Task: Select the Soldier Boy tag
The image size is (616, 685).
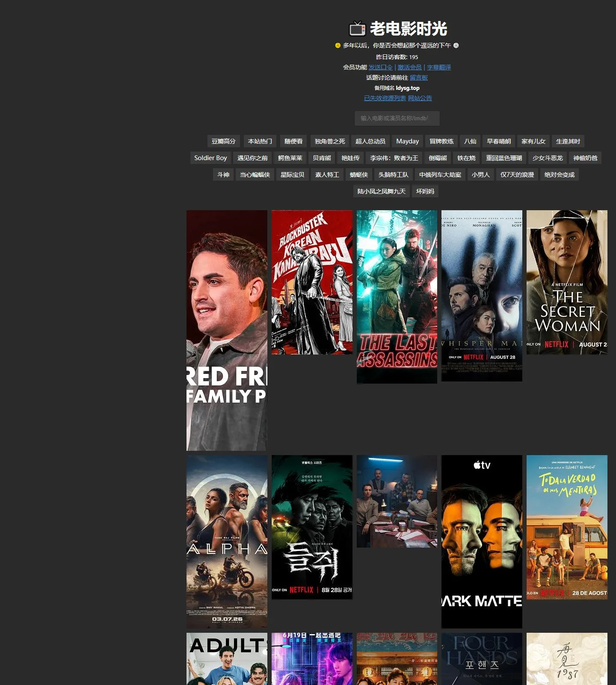Action: click(210, 158)
